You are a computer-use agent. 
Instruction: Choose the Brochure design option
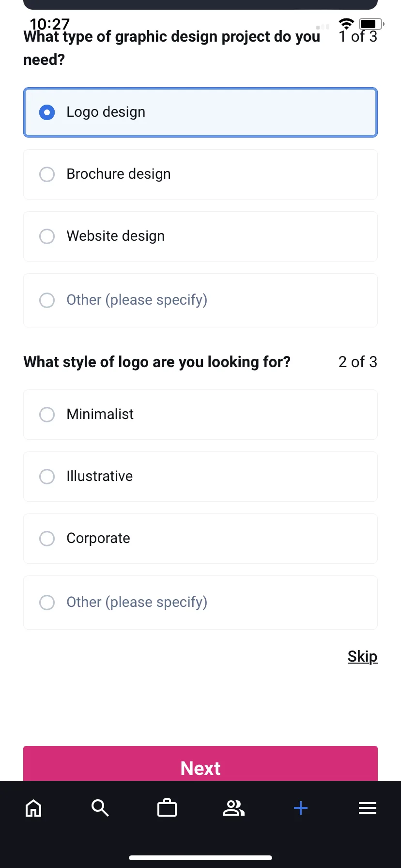click(x=200, y=174)
